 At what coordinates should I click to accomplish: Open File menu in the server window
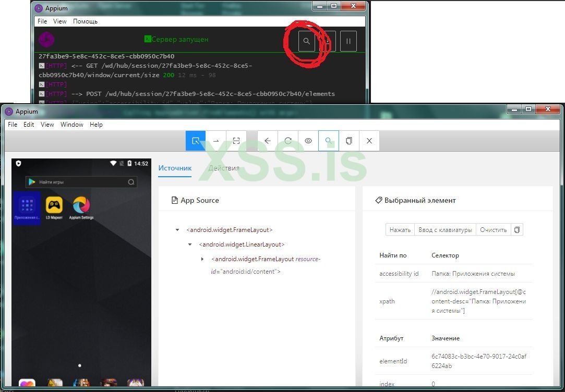(x=42, y=21)
